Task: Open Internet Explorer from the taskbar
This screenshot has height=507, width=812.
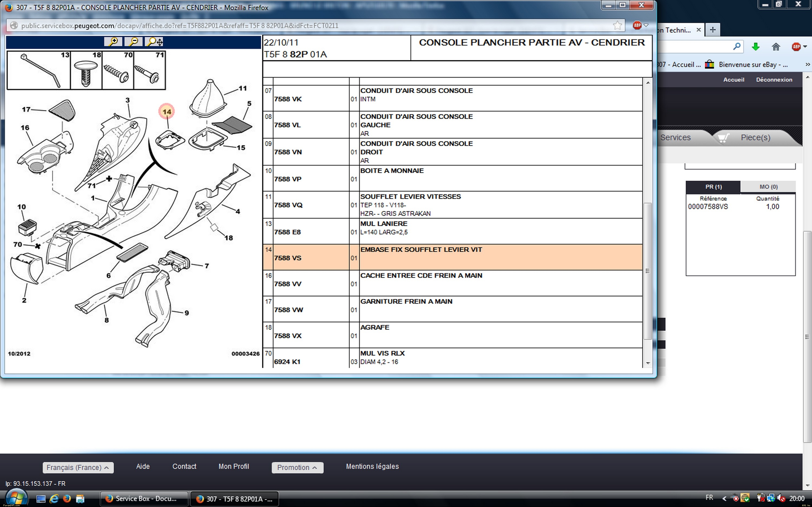Action: (x=54, y=499)
